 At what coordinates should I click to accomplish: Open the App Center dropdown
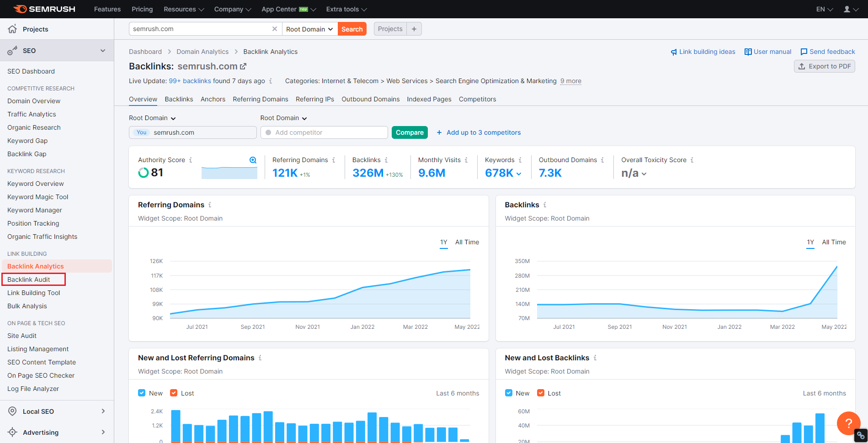288,9
